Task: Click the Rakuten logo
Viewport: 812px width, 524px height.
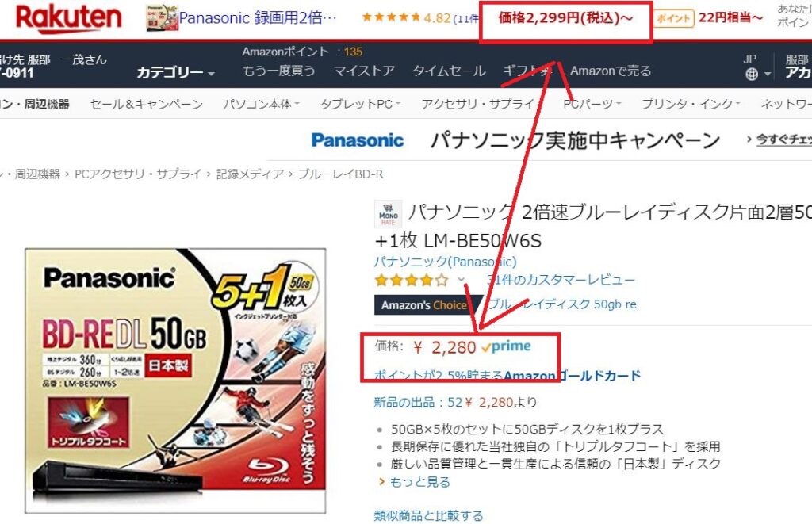Action: pyautogui.click(x=68, y=19)
